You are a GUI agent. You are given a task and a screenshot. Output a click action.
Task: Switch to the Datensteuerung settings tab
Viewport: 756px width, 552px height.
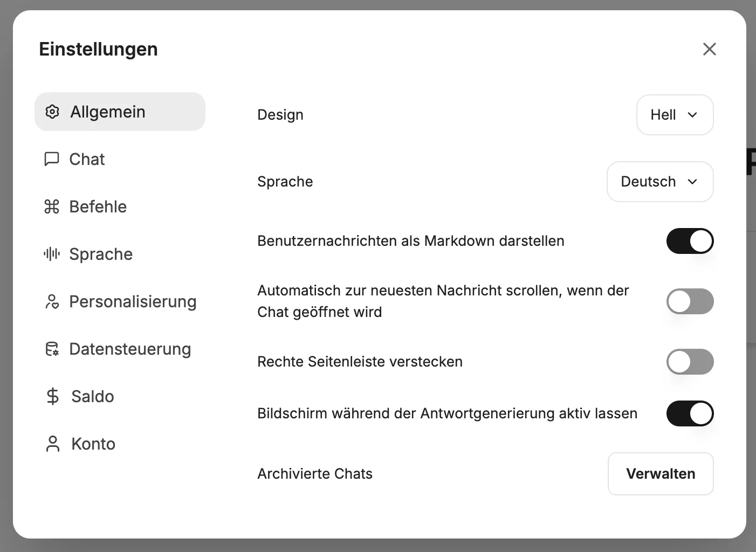coord(130,349)
